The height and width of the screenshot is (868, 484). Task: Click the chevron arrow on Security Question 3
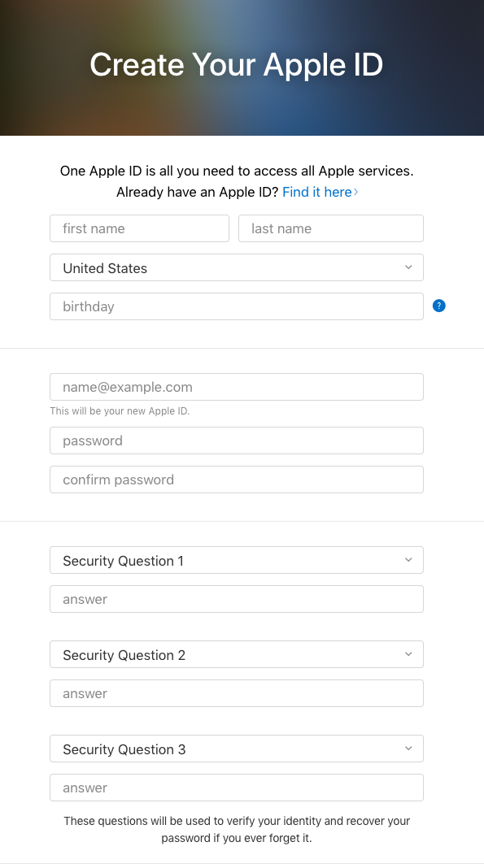pyautogui.click(x=408, y=749)
